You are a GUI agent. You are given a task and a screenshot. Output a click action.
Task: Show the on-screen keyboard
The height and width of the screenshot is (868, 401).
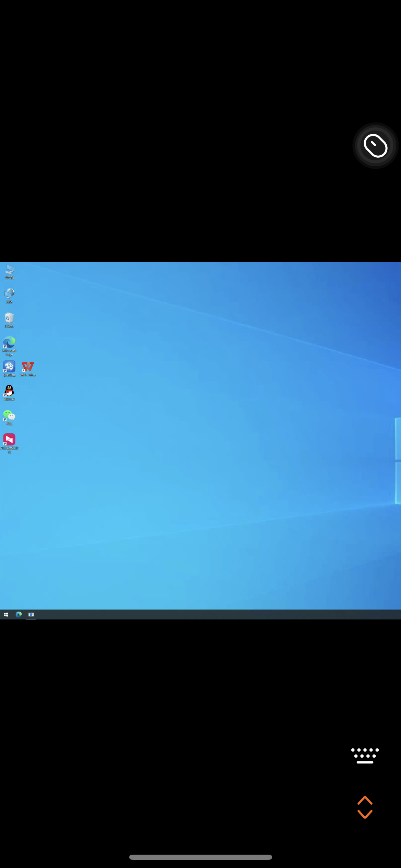(365, 756)
